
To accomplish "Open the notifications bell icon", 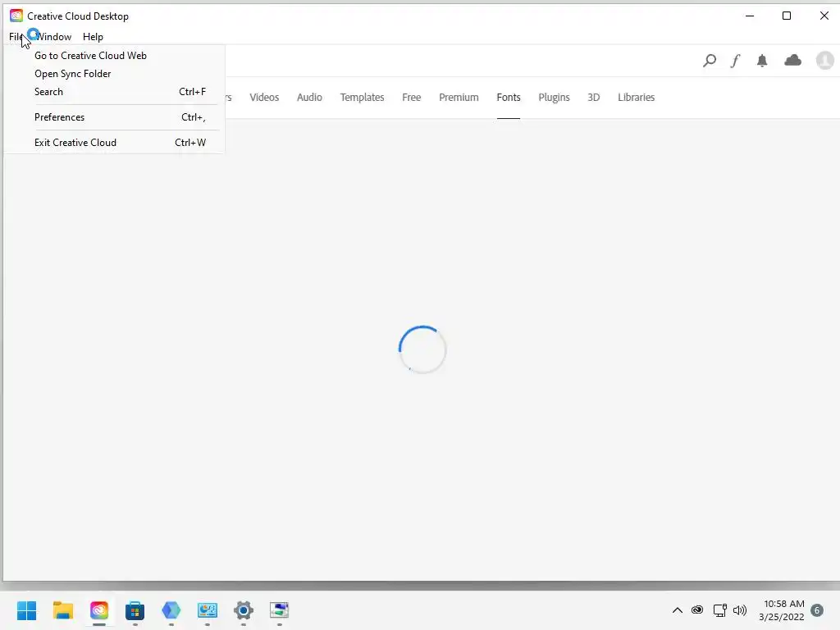I will pyautogui.click(x=762, y=61).
